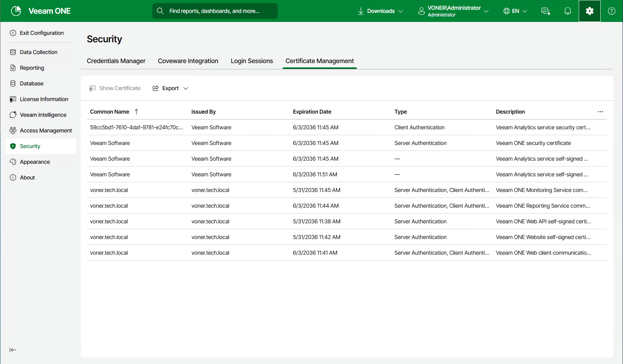
Task: Click the search magnifier icon
Action: tap(160, 11)
